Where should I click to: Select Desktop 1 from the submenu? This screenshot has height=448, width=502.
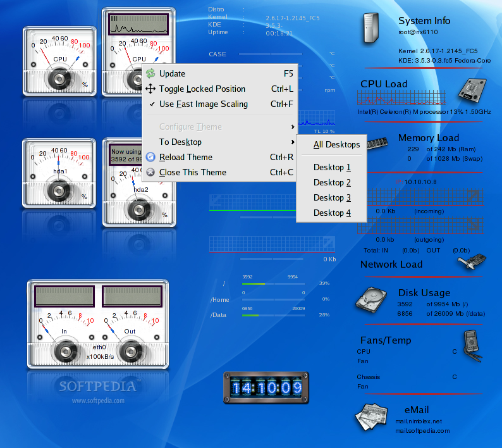point(332,167)
